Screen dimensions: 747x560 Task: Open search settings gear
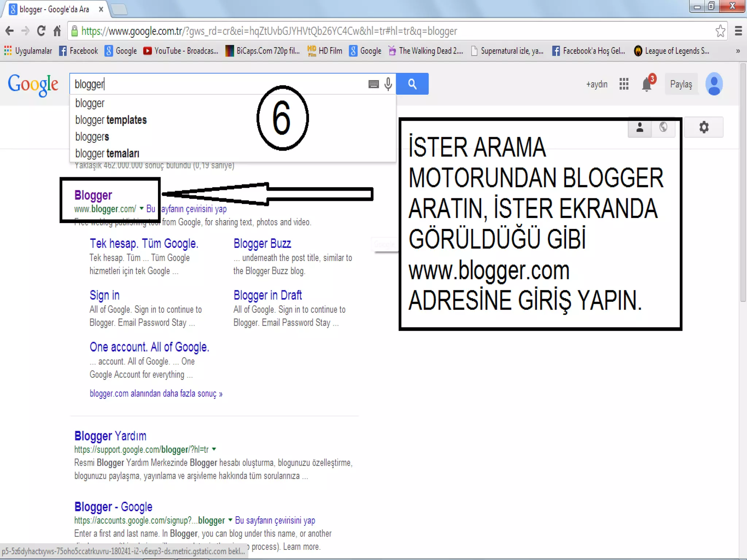[x=704, y=127]
